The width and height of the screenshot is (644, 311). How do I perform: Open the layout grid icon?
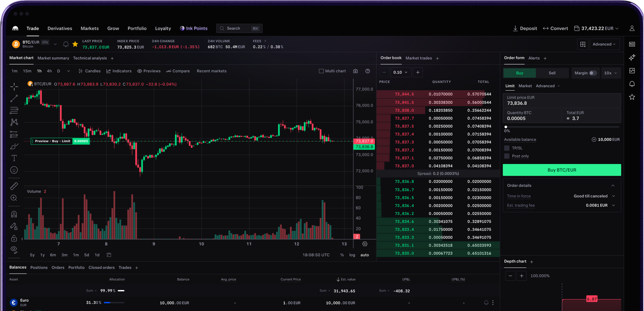583,44
